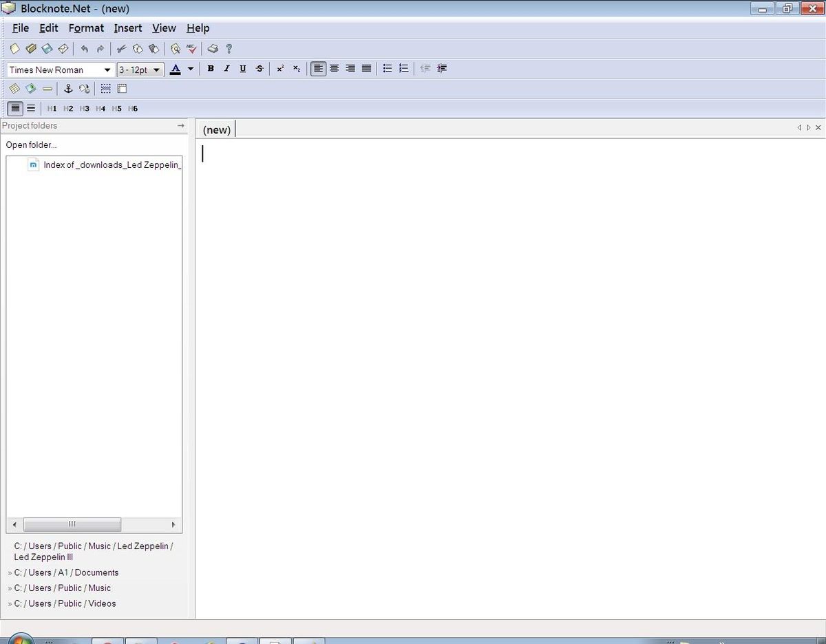Run the ABC spell check
This screenshot has height=644, width=826.
click(191, 49)
